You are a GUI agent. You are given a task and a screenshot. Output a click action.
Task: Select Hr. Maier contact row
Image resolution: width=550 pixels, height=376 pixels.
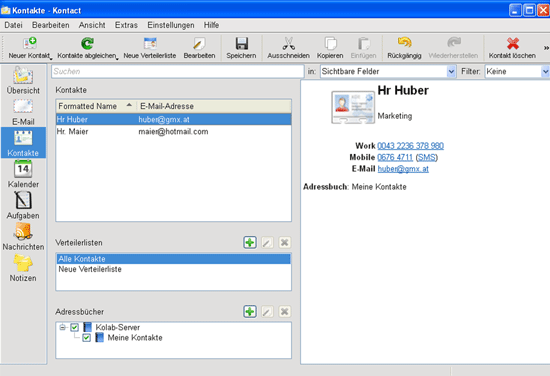(174, 132)
